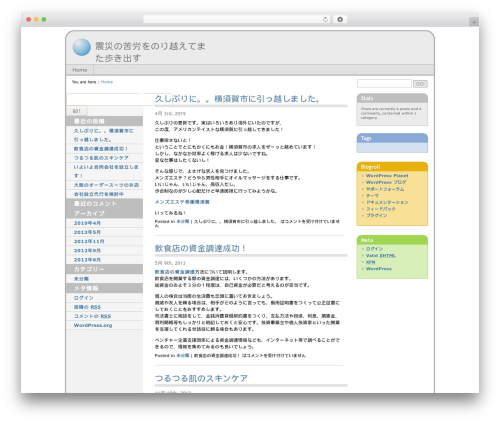Open sidebar recent post つるつる肌のスキンケア
Screen dimensions: 500x423
click(101, 158)
